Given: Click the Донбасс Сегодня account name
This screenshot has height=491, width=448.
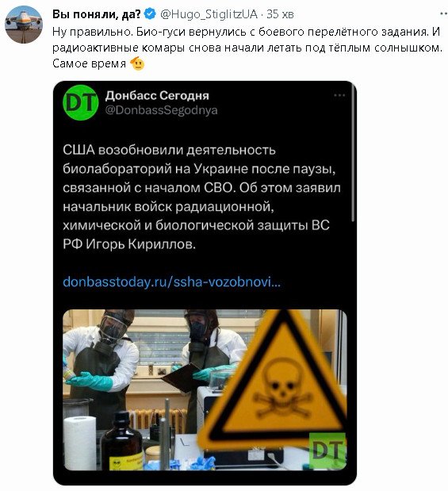Looking at the screenshot, I should pyautogui.click(x=157, y=95).
